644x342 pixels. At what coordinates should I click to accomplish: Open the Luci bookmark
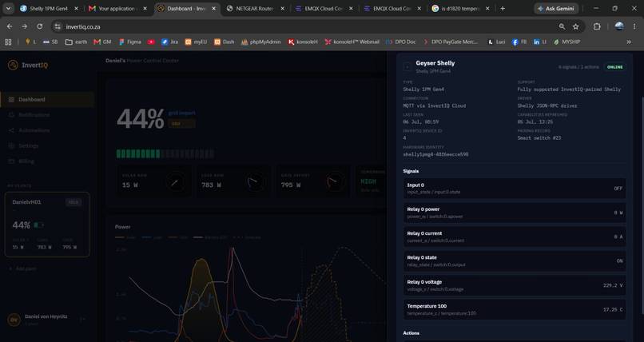coord(496,42)
